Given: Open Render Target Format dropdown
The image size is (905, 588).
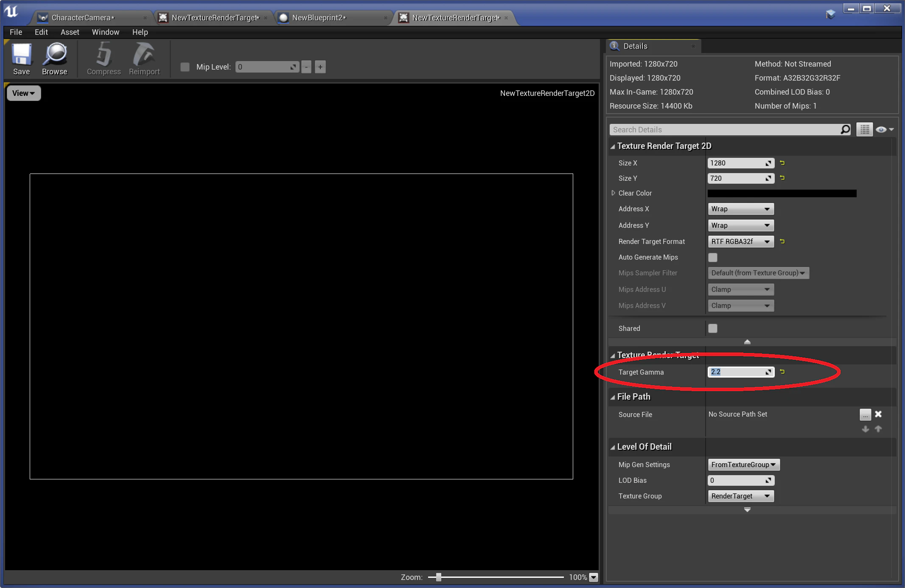Looking at the screenshot, I should pos(741,241).
